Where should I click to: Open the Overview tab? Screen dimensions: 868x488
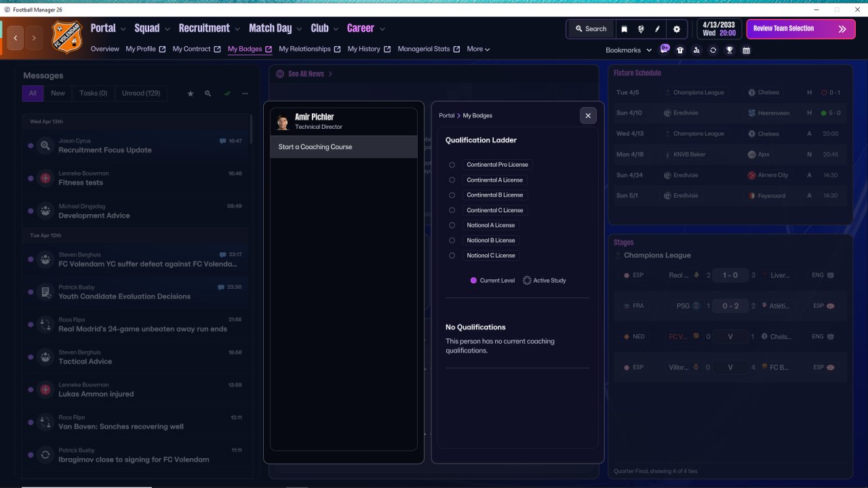(105, 49)
